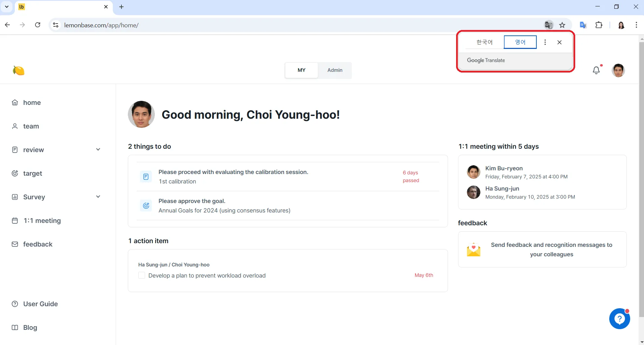
Task: Click the calibration task document icon
Action: pyautogui.click(x=146, y=177)
